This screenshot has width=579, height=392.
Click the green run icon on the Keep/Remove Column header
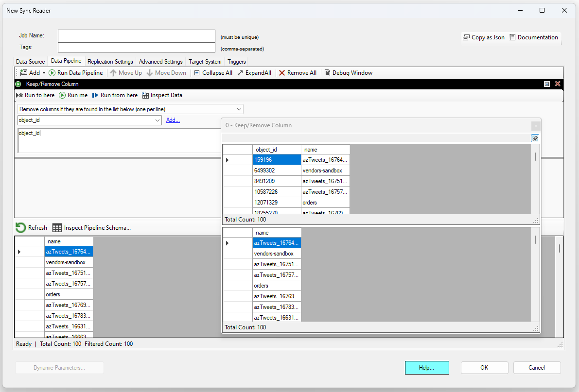point(18,84)
